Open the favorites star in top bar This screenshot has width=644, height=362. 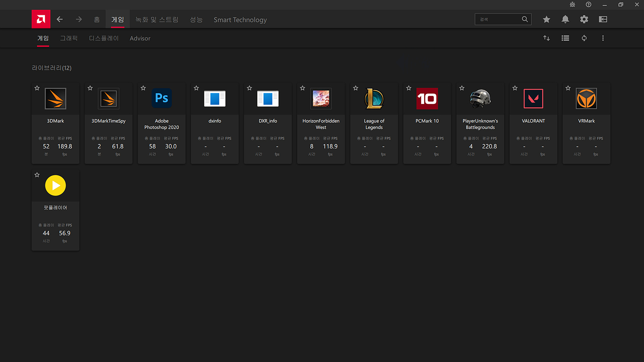[546, 19]
